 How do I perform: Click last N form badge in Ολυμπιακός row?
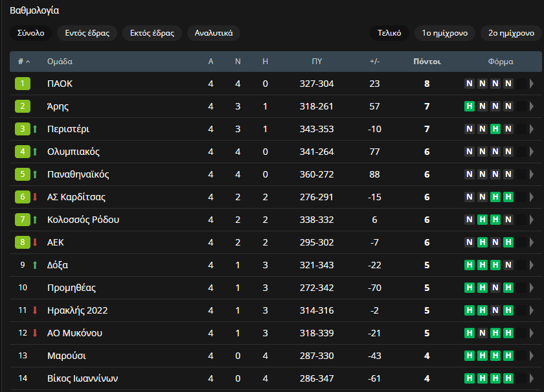(508, 152)
